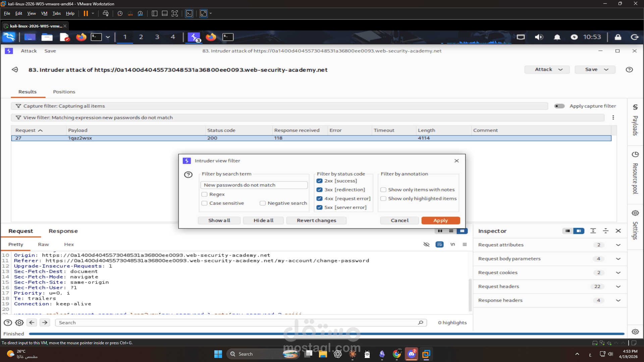Click the Kali dragon menu icon

(x=9, y=37)
